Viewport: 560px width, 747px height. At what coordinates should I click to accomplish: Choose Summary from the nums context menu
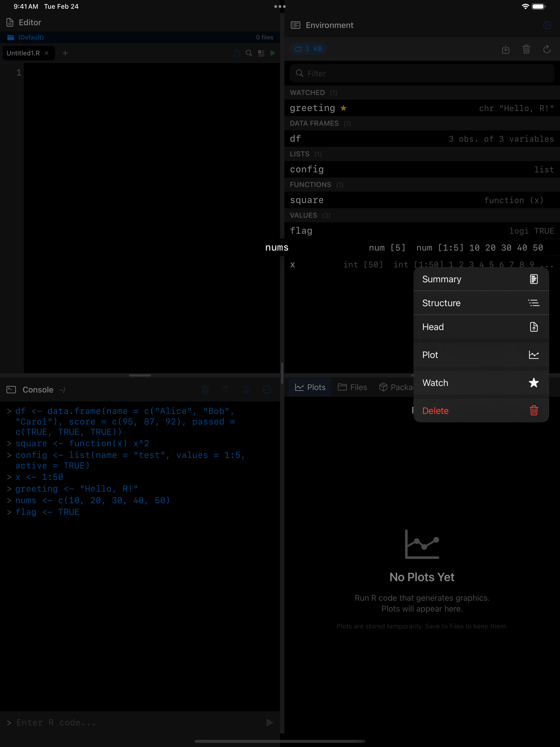coord(481,279)
